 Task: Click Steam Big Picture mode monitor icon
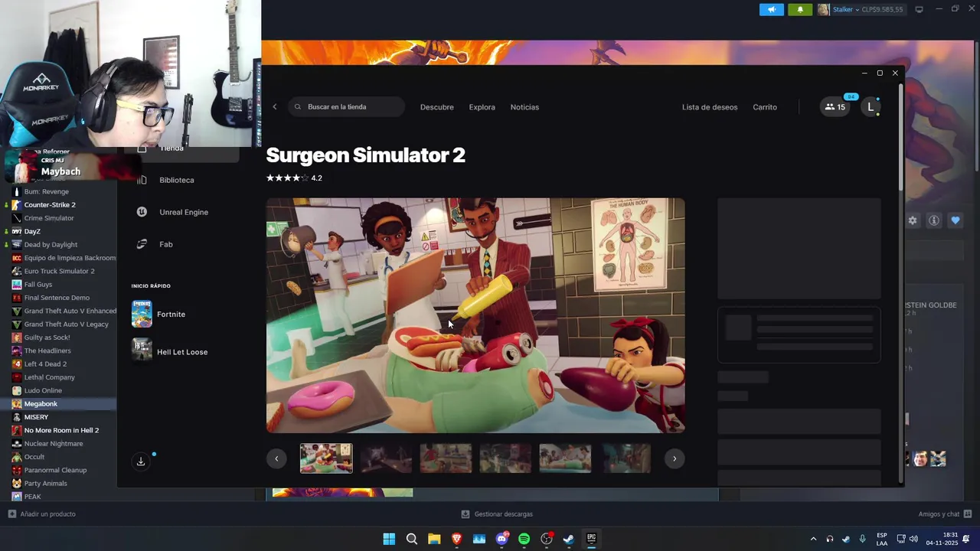920,9
